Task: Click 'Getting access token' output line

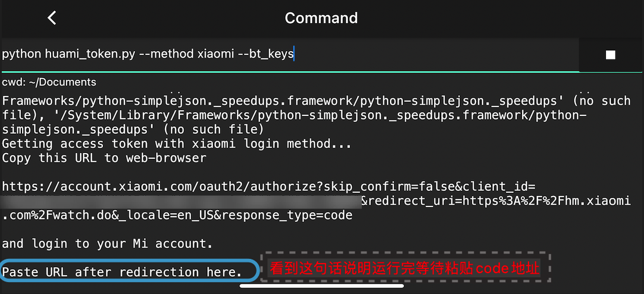Action: [x=176, y=143]
